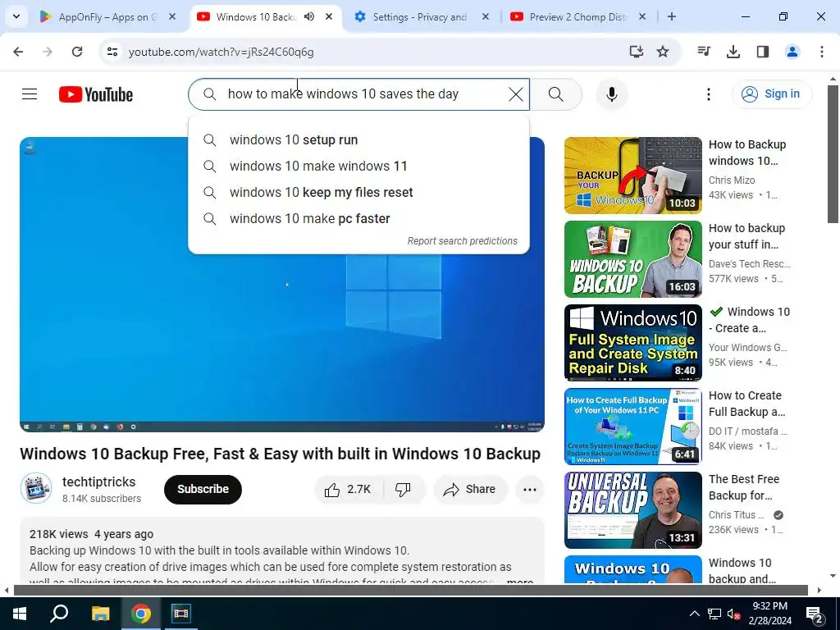Screen dimensions: 840x630
Task: Open the video app on the taskbar
Action: pos(181,614)
